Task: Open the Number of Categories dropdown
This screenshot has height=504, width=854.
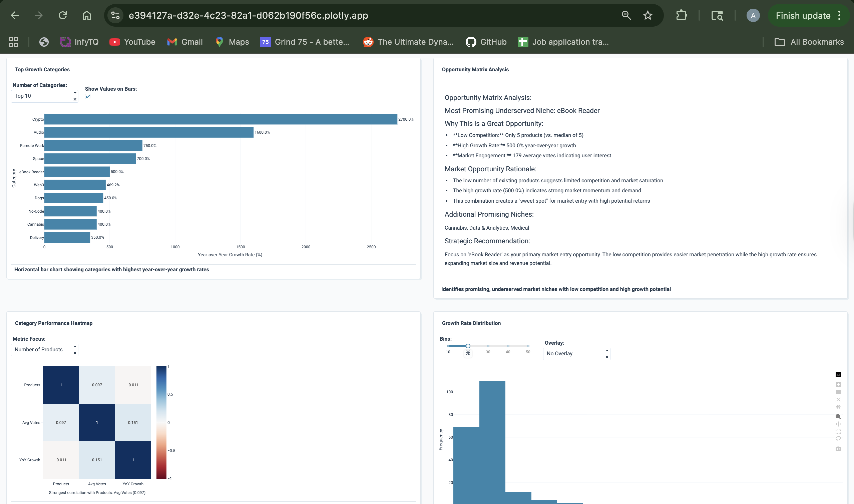Action: [75, 93]
